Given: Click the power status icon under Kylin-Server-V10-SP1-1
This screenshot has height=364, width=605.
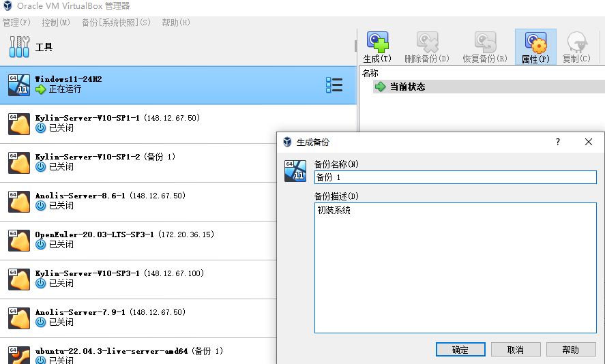Looking at the screenshot, I should (x=40, y=128).
